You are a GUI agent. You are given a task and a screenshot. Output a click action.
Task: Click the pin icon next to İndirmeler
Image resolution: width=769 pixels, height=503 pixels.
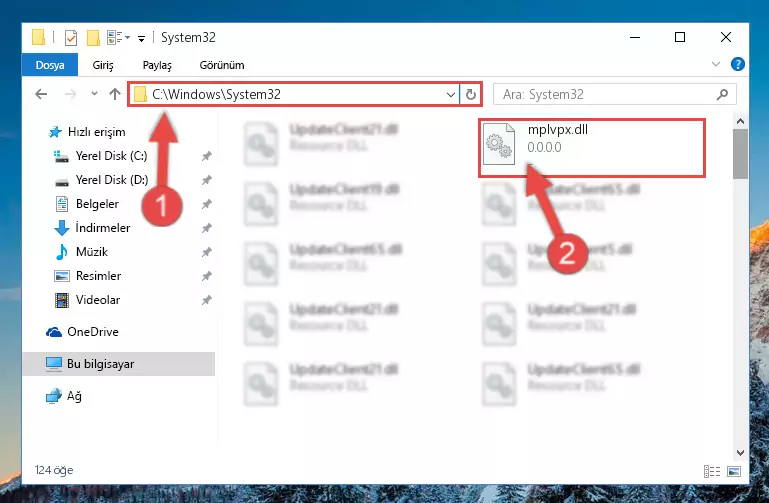tap(206, 228)
